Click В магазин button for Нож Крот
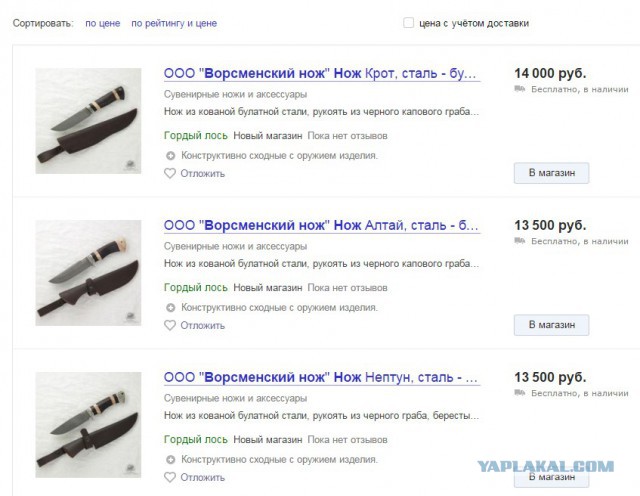The image size is (640, 496). (x=551, y=173)
